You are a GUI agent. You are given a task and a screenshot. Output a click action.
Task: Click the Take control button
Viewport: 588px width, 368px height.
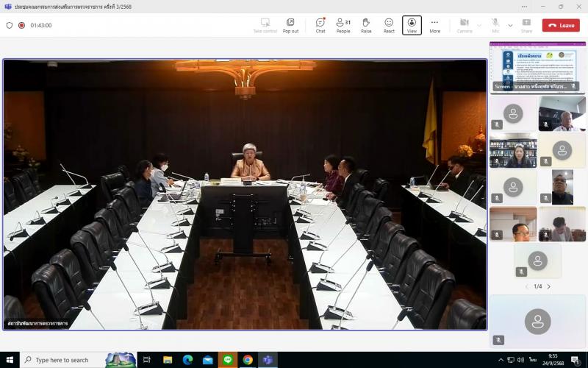(265, 26)
